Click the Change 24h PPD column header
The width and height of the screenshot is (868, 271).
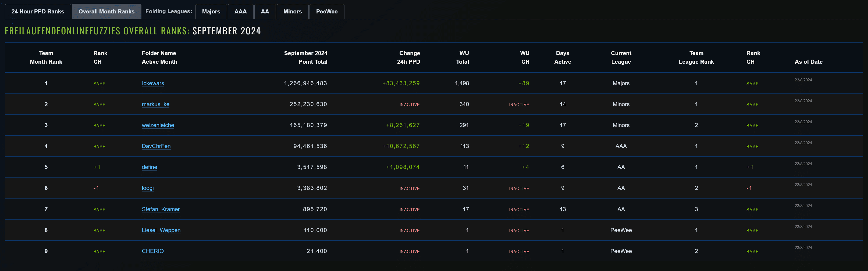pos(408,57)
